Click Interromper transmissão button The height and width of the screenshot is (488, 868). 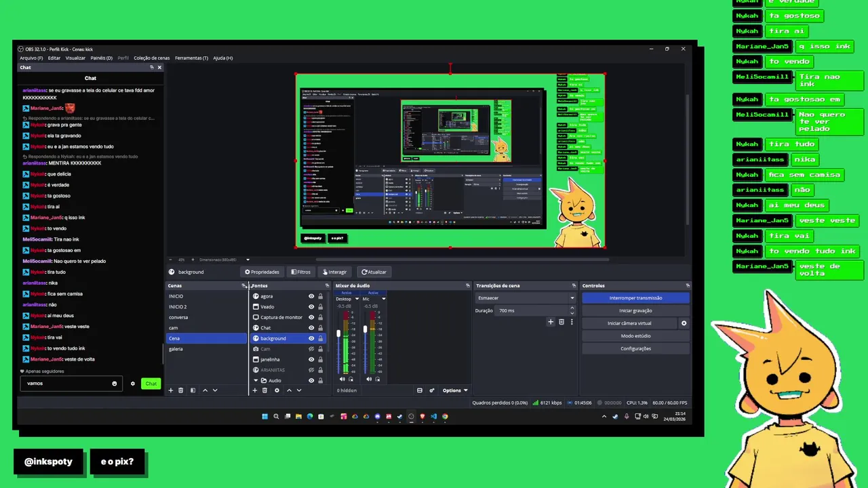[x=635, y=298]
